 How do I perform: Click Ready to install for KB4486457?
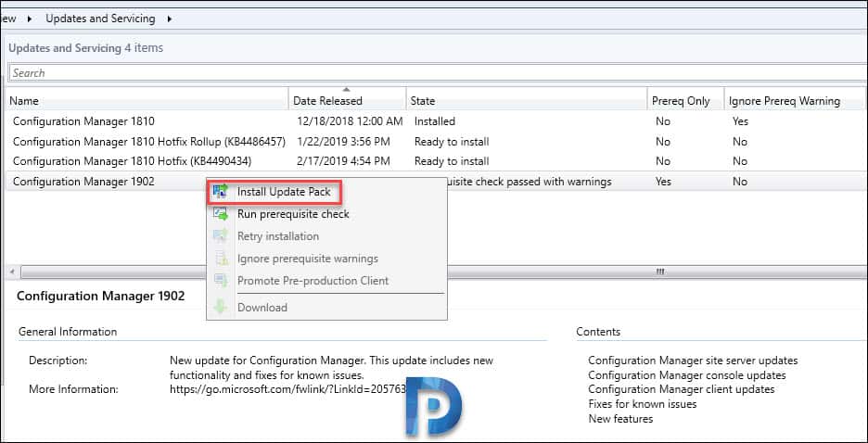tap(452, 142)
